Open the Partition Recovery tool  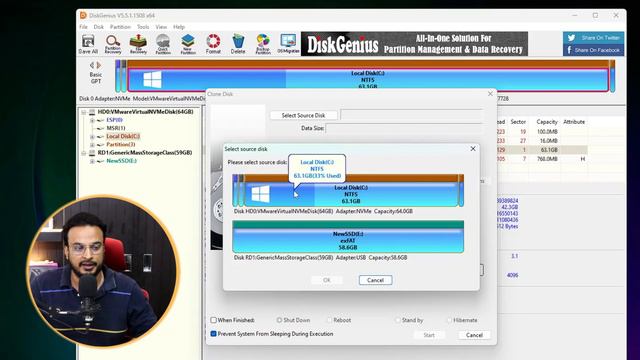point(113,44)
